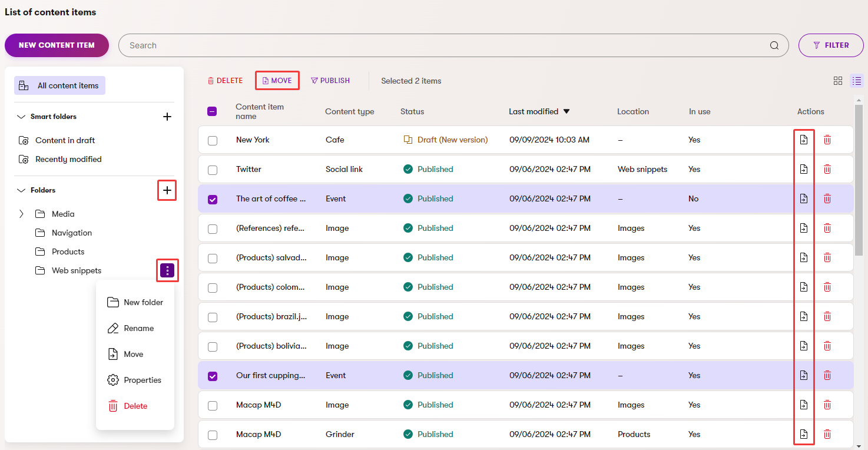Uncheck The art of coffee event checkbox

(x=213, y=199)
